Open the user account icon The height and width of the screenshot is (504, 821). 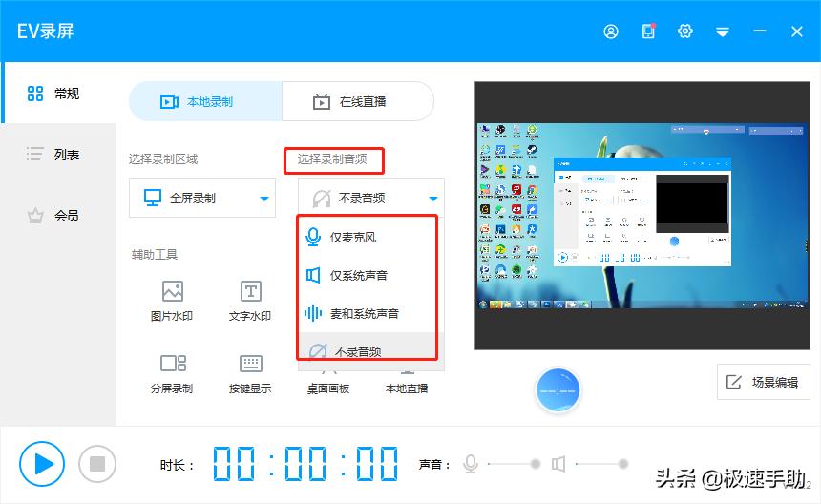[x=611, y=31]
